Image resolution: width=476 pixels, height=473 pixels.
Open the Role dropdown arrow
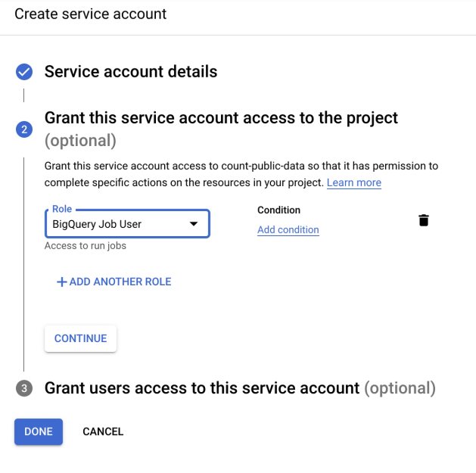[x=194, y=224]
